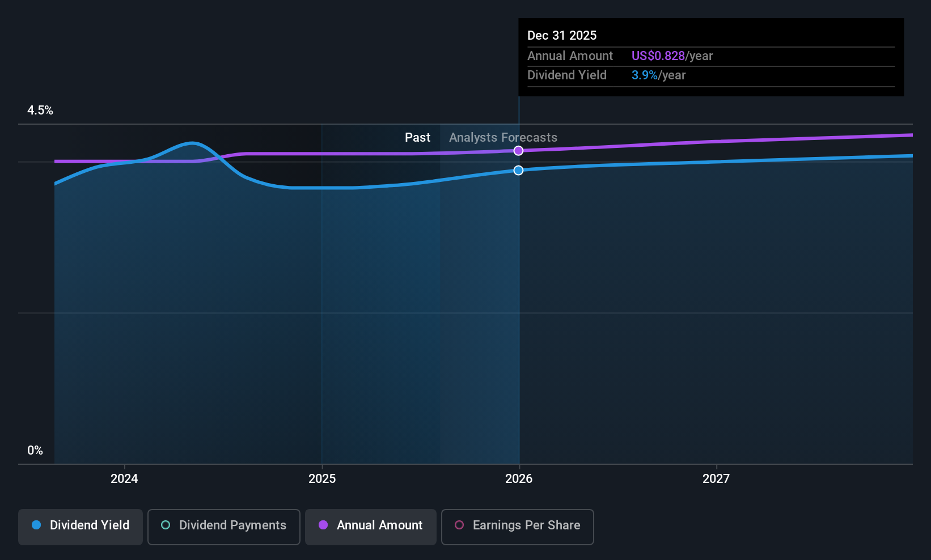This screenshot has width=931, height=560.
Task: Enable the Dividend Payments legend series
Action: click(x=224, y=527)
